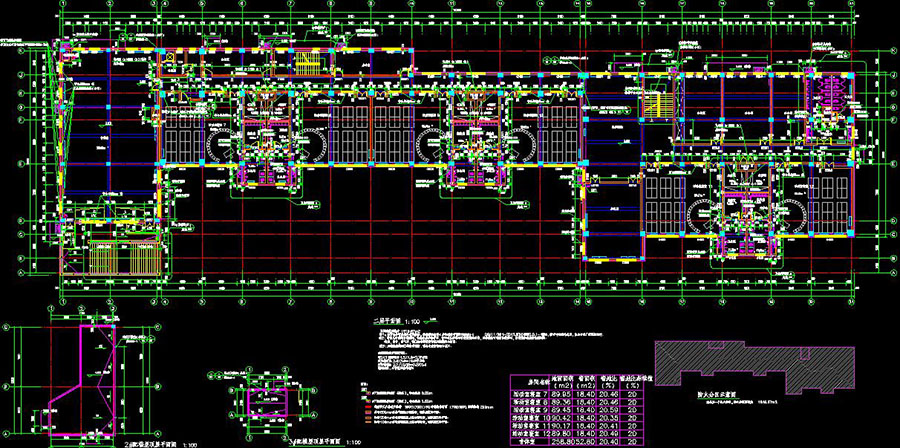Click the 90.42 area value in row 10

click(561, 418)
